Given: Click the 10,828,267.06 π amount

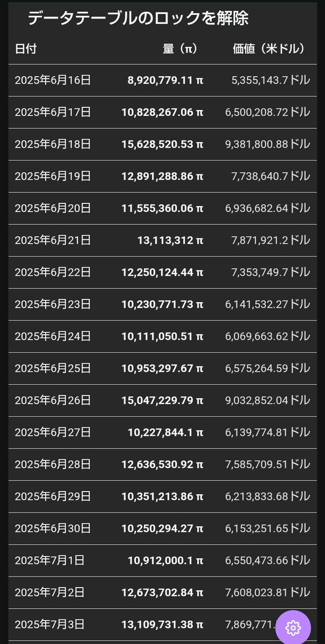Looking at the screenshot, I should pos(162,113).
